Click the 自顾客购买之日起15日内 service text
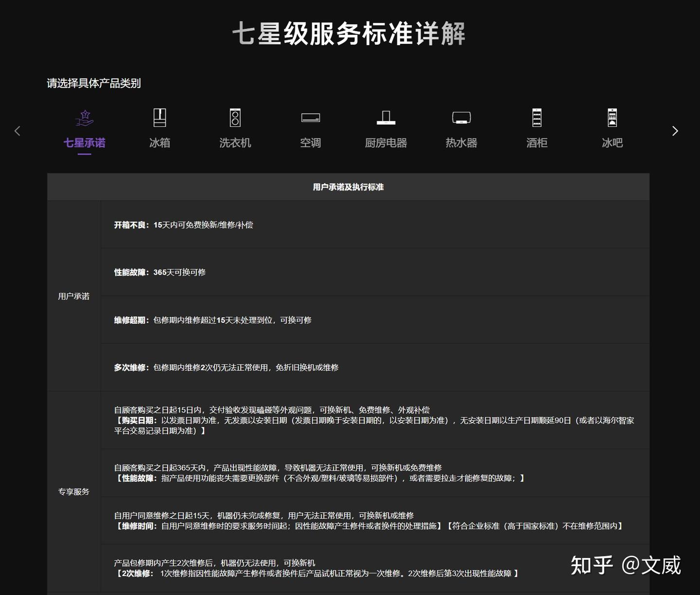The width and height of the screenshot is (700, 595). pyautogui.click(x=272, y=410)
